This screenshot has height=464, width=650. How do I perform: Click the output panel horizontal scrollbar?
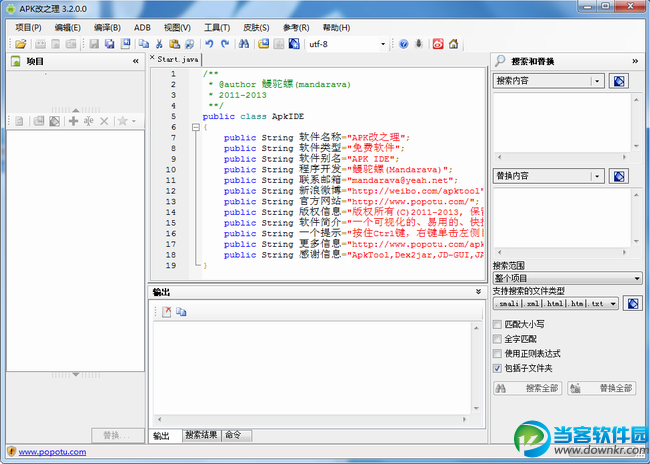tap(312, 419)
